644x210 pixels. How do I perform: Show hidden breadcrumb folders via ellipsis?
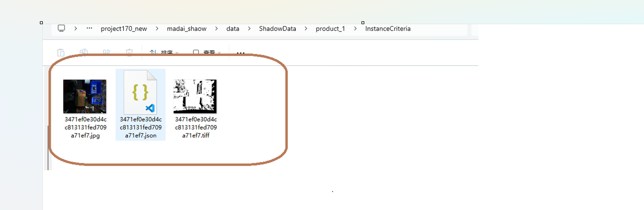90,29
